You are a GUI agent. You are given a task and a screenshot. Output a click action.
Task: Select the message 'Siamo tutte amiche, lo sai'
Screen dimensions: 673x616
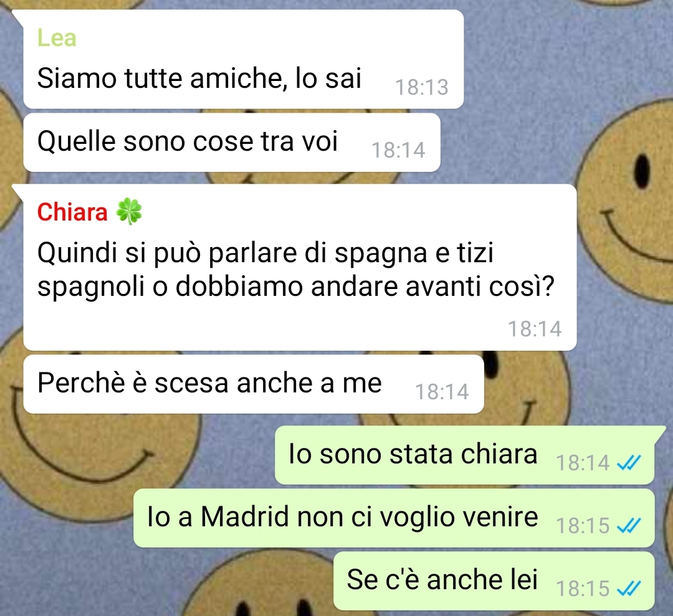[244, 59]
